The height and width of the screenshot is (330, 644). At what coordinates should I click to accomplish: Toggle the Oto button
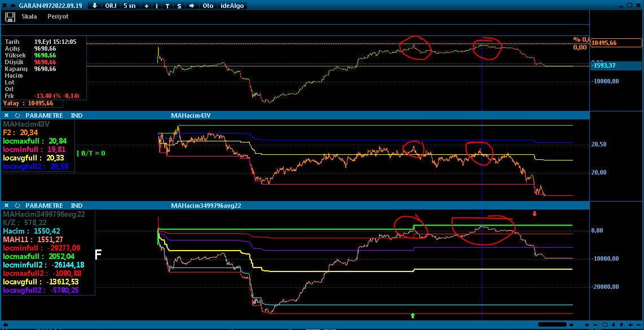pyautogui.click(x=208, y=6)
